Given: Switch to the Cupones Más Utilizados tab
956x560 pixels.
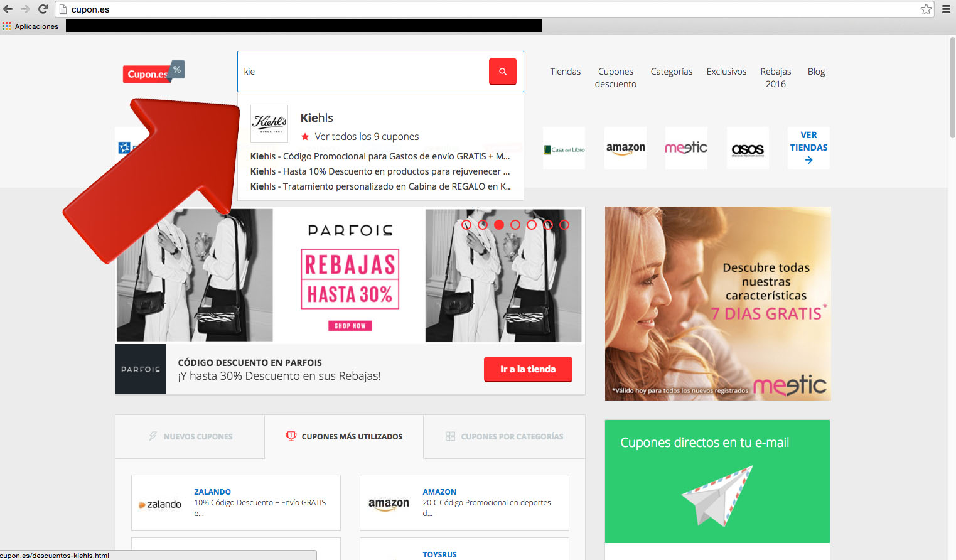Looking at the screenshot, I should point(344,436).
